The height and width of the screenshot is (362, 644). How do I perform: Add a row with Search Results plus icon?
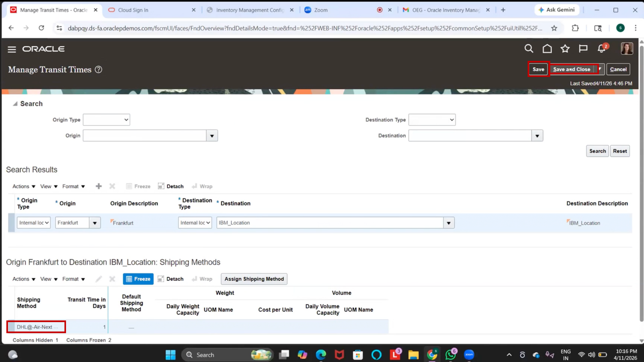(x=99, y=186)
